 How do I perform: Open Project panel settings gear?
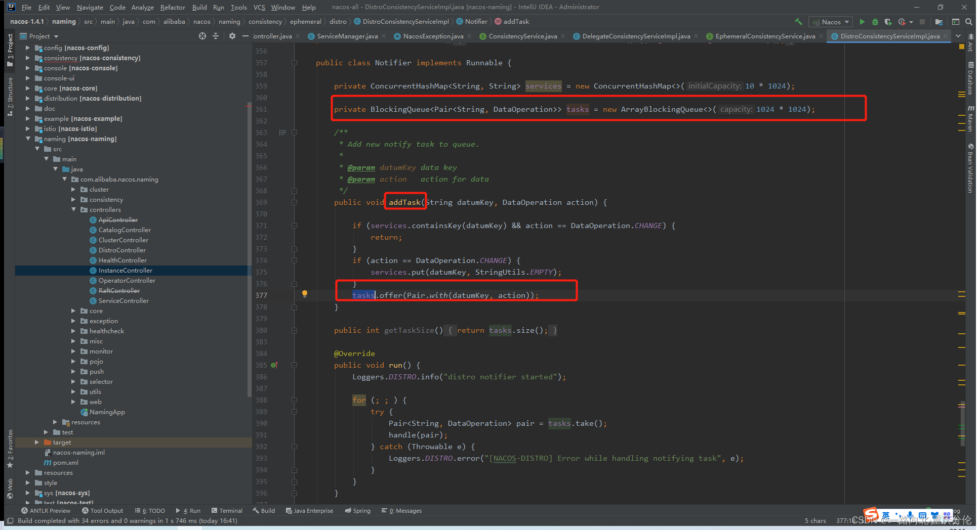[232, 36]
